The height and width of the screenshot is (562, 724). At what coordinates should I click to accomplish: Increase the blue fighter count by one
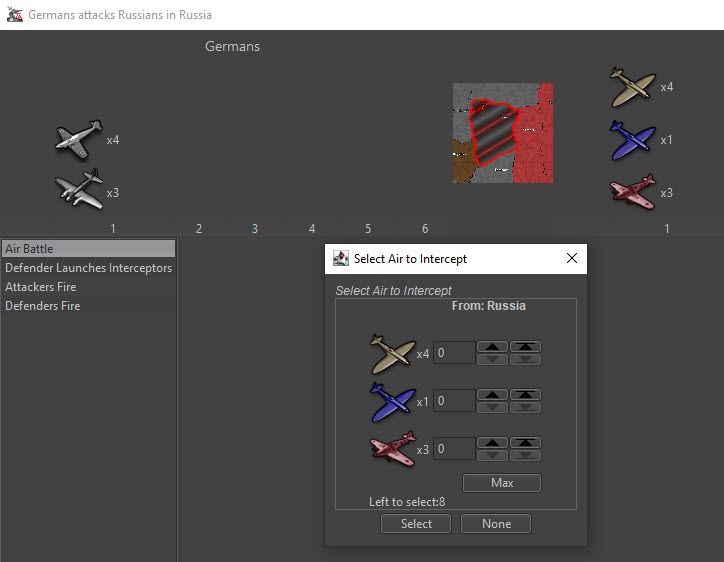tap(490, 395)
